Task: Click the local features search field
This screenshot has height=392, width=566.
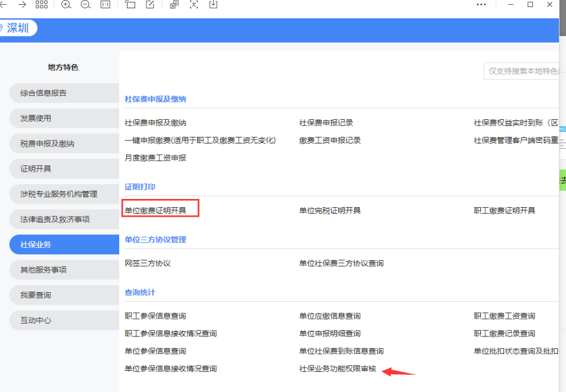Action: 521,71
